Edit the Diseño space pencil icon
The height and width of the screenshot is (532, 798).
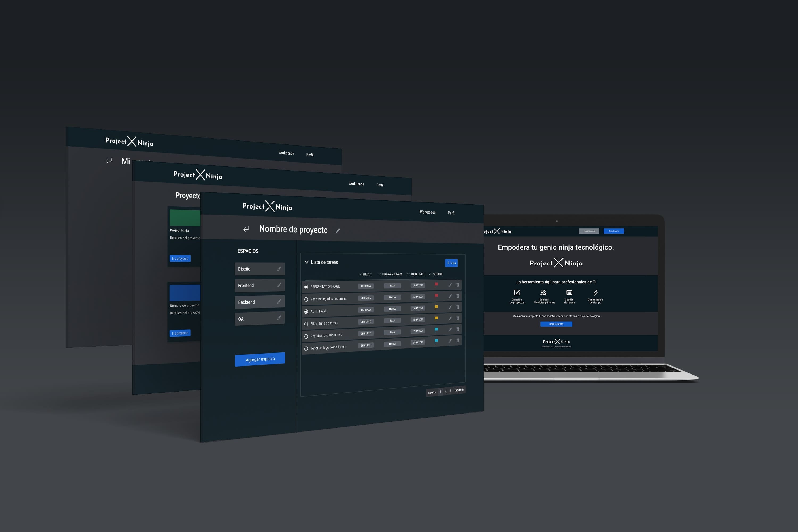(x=279, y=269)
